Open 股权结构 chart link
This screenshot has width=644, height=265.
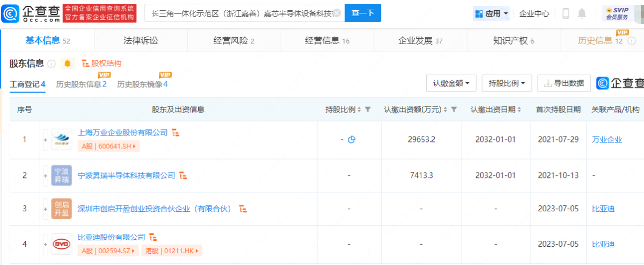[101, 63]
